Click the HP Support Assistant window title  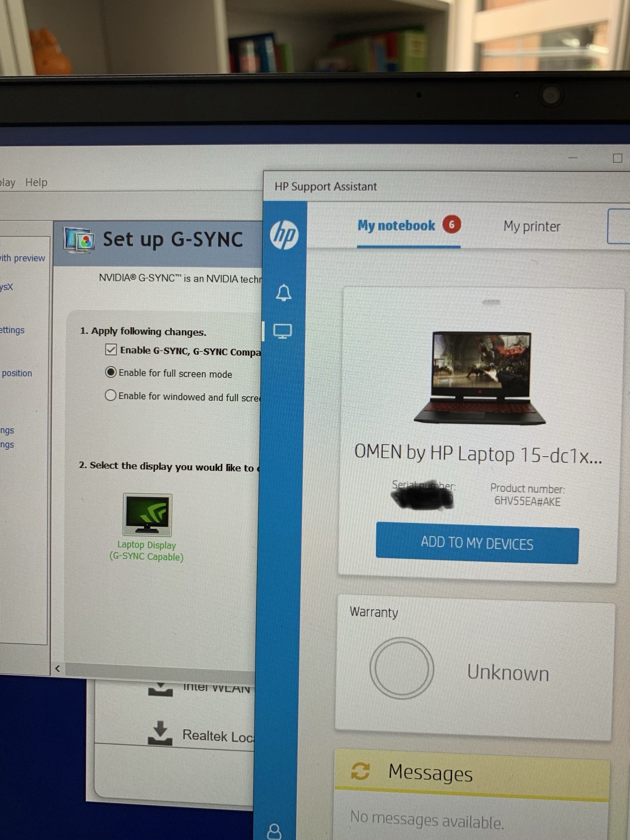[325, 186]
